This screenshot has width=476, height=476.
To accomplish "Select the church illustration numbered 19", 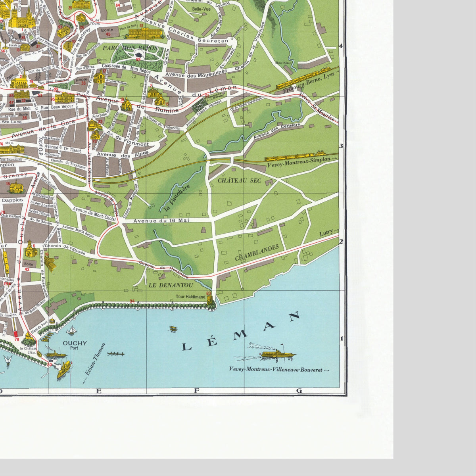I will pos(127,105).
